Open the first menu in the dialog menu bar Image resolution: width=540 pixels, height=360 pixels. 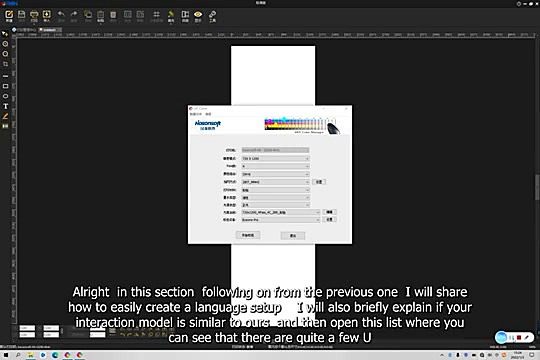pos(196,114)
